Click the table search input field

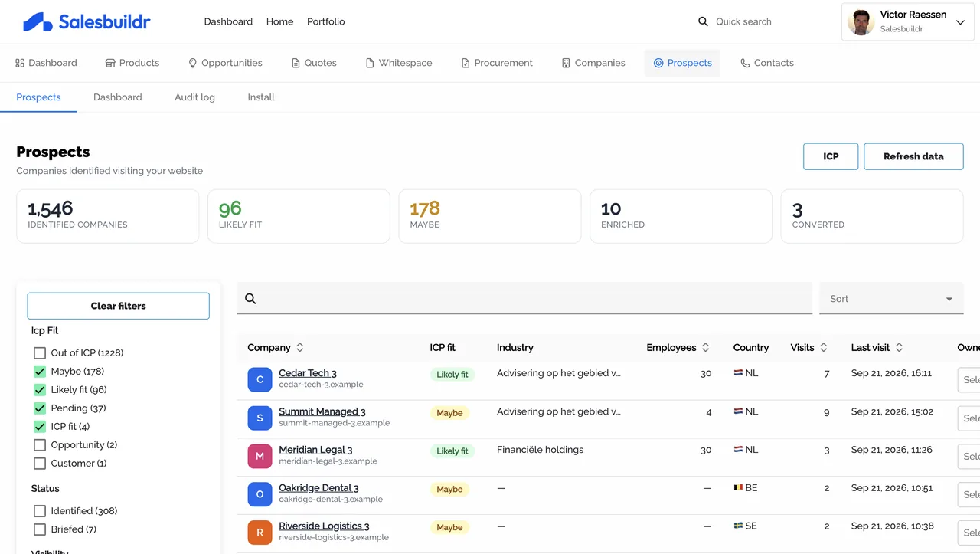pos(524,298)
